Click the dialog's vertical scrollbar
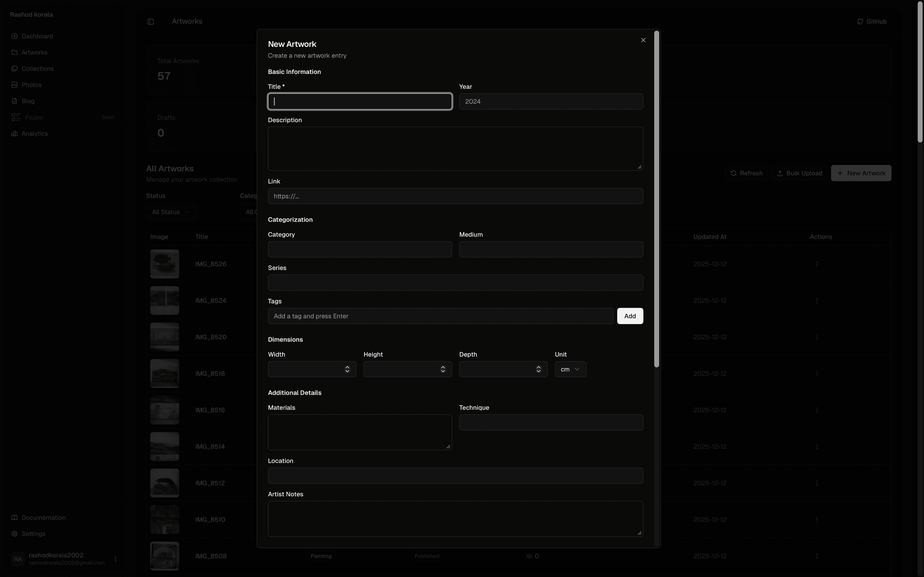 656,198
